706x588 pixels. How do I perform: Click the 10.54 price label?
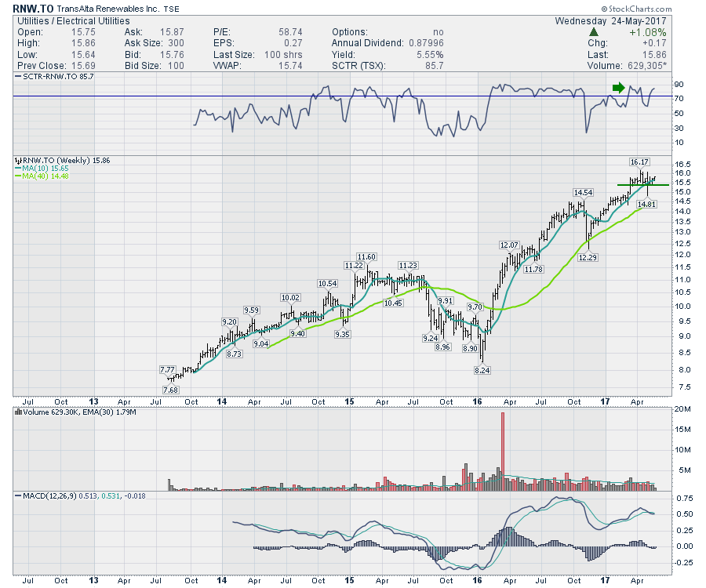327,284
